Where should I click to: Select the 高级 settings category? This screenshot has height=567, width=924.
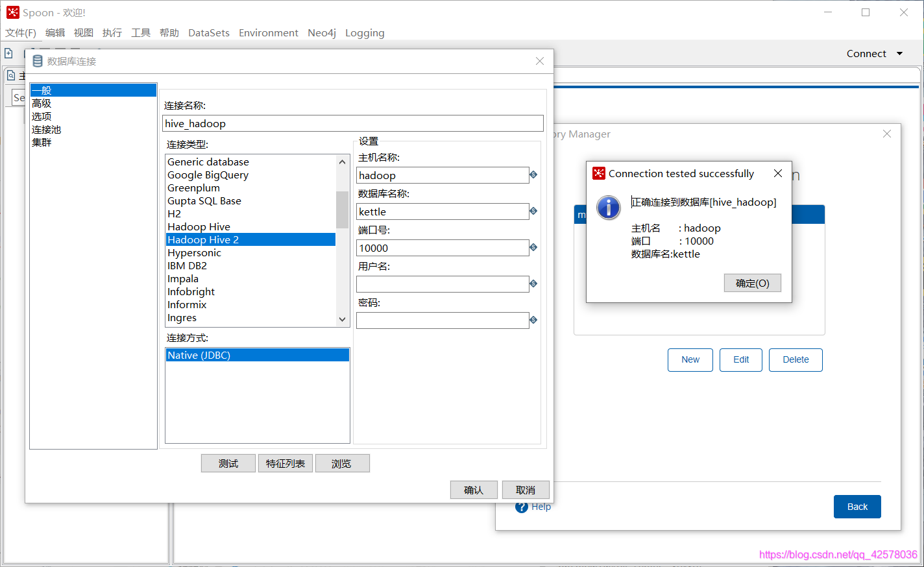click(93, 103)
